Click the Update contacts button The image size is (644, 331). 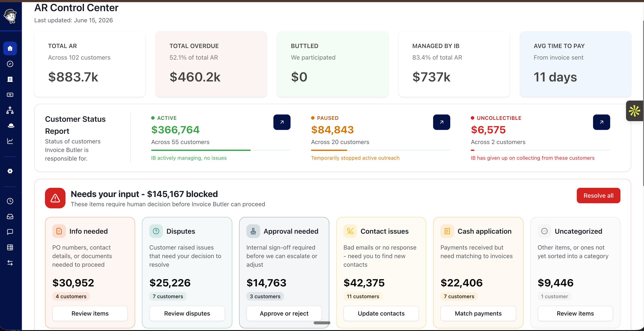[381, 313]
